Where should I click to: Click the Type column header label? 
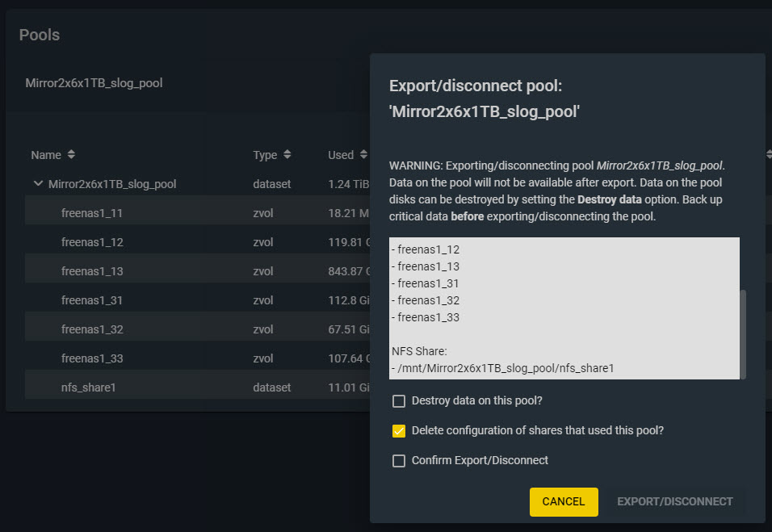pyautogui.click(x=265, y=155)
